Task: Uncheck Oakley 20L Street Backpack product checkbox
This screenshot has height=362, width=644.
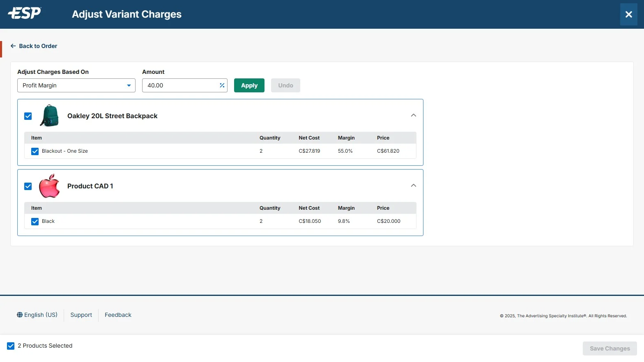Action: 28,116
